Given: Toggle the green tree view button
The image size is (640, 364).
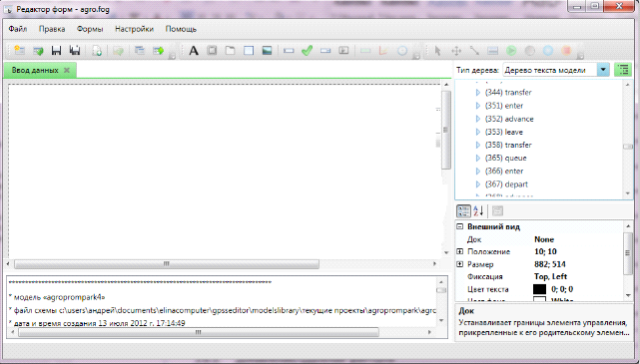Looking at the screenshot, I should tap(623, 70).
